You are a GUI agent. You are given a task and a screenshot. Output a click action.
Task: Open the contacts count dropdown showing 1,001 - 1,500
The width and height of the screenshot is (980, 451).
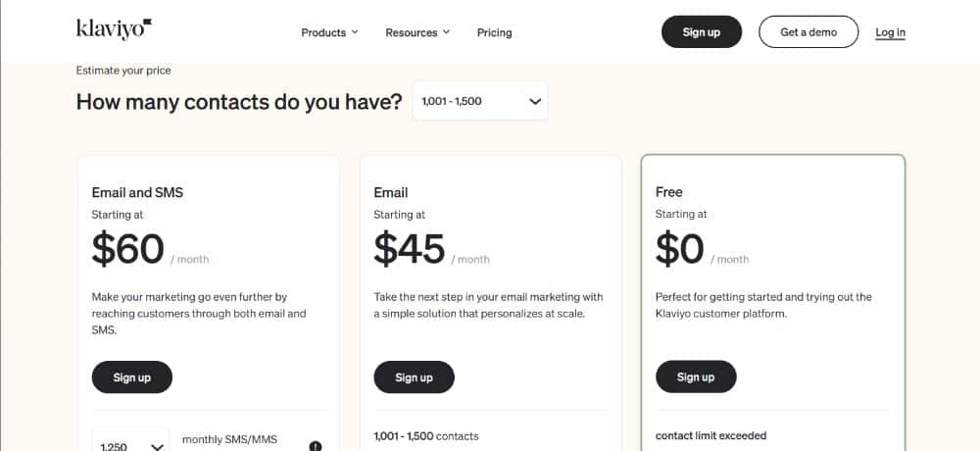point(480,101)
